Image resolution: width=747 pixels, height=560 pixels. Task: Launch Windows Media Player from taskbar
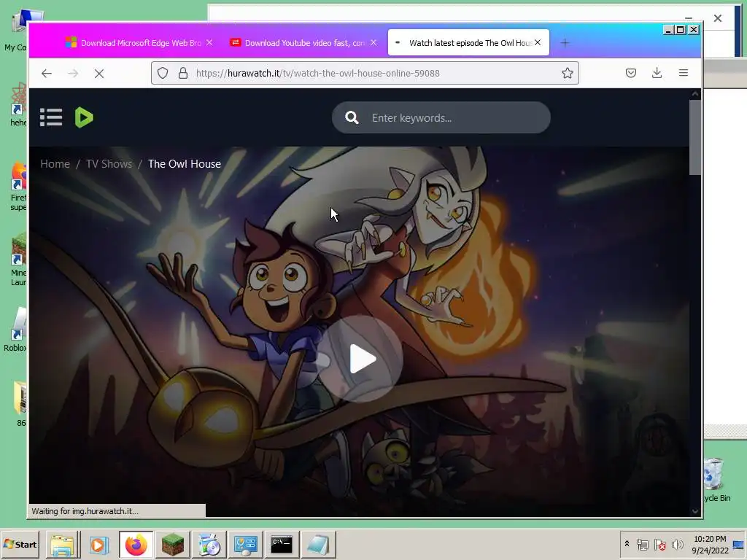point(99,545)
